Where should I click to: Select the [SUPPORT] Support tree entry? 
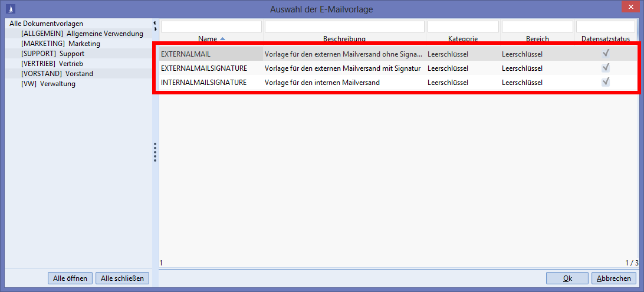[x=52, y=54]
